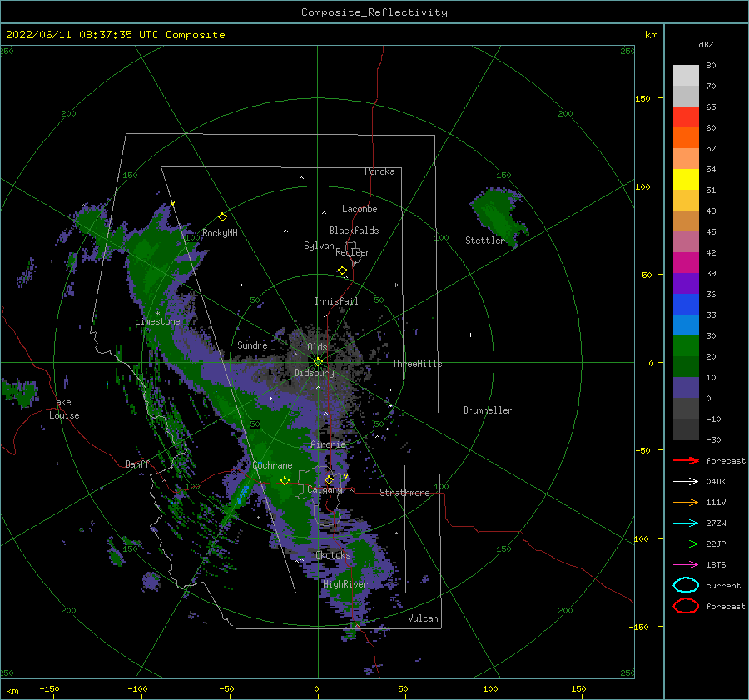Click the cyan current ellipse legend icon
This screenshot has width=749, height=700.
[x=686, y=585]
